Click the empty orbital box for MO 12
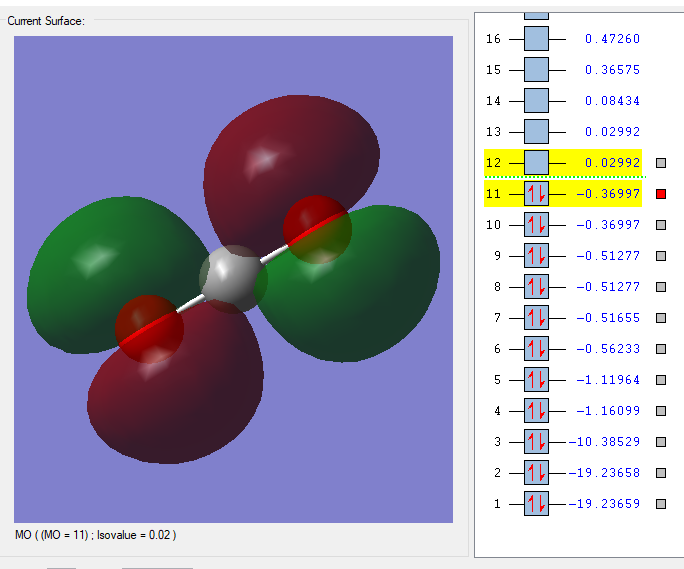The height and width of the screenshot is (569, 684). coord(536,163)
